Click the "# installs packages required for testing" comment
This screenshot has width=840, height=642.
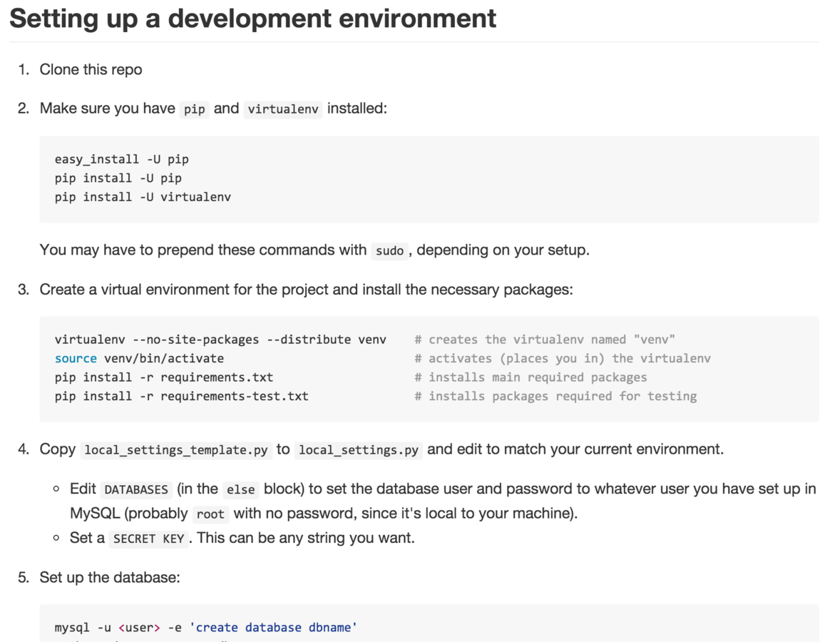(x=555, y=396)
